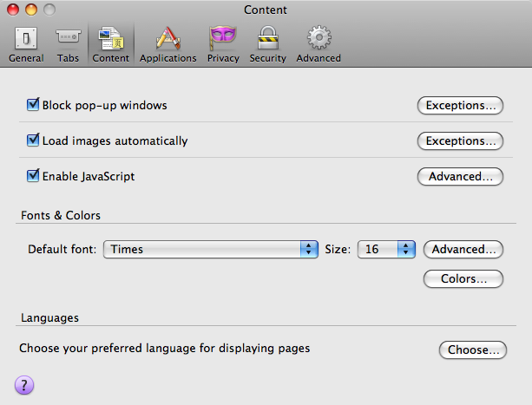Open Exceptions for pop-up blocking

pos(460,106)
